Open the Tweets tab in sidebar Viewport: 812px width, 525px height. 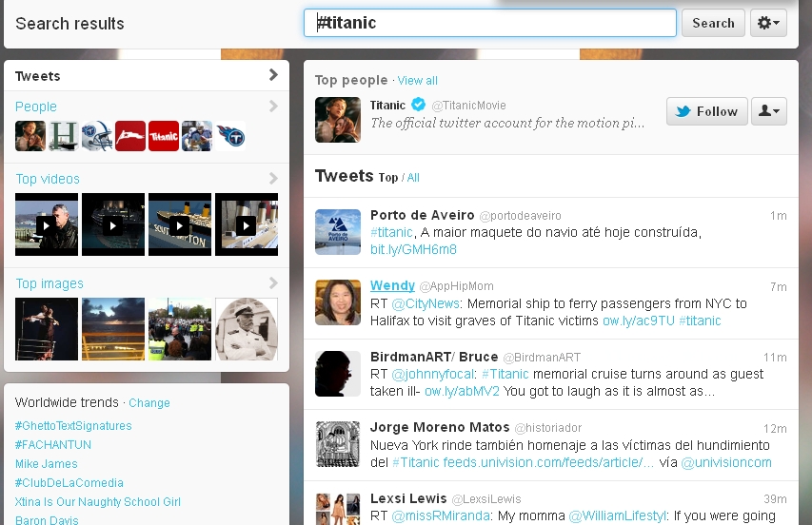[37, 76]
